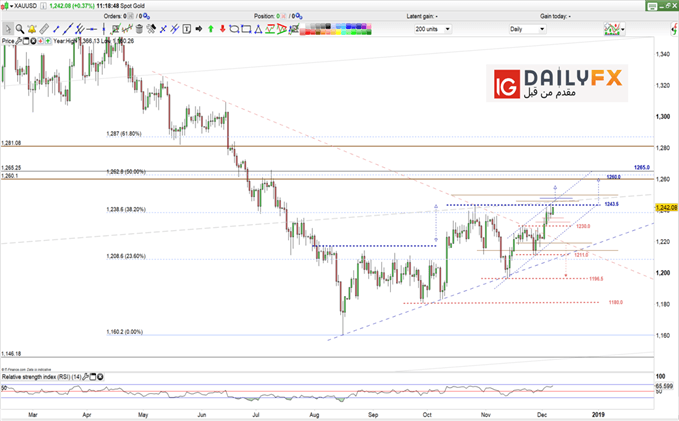
Task: Select the ellipse drawing tool
Action: point(234,29)
